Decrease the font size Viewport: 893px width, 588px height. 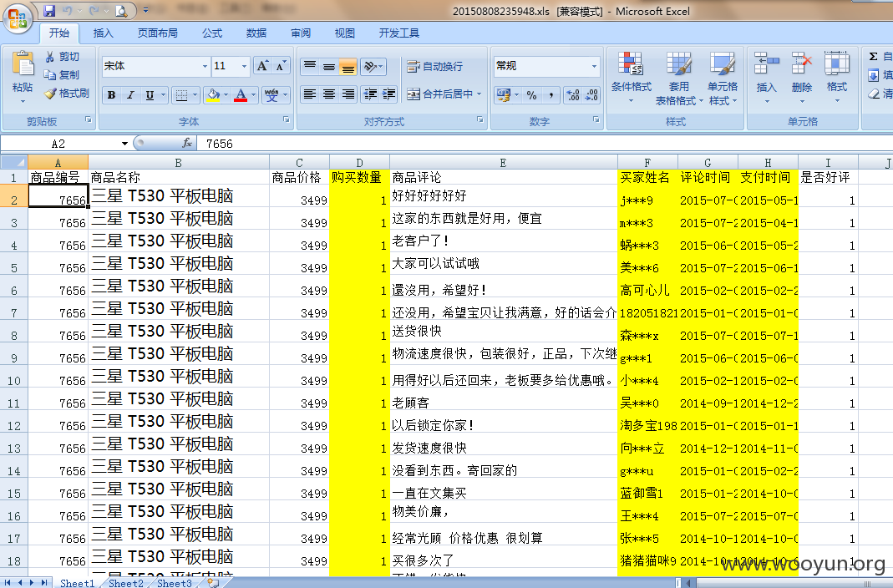click(x=281, y=66)
